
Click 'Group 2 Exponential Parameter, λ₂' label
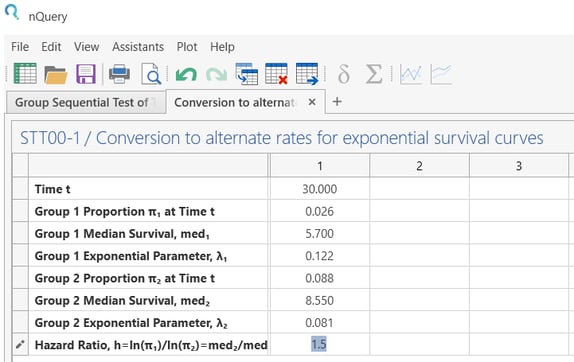(131, 323)
